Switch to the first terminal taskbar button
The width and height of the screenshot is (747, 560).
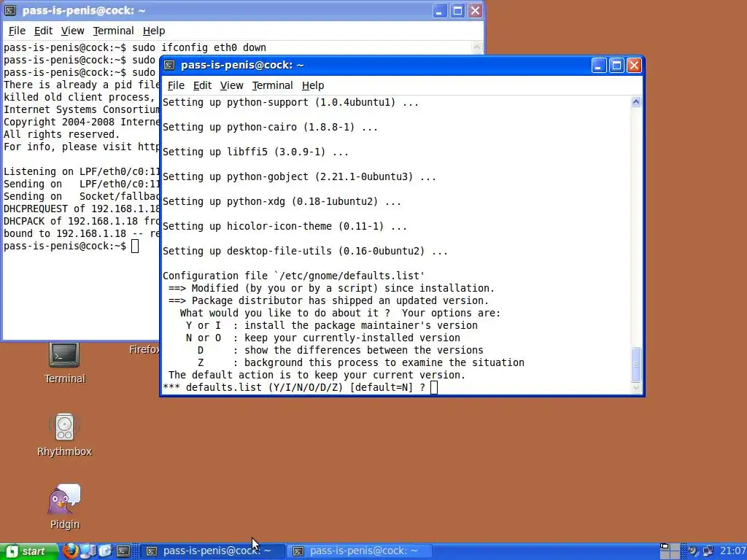coord(213,551)
